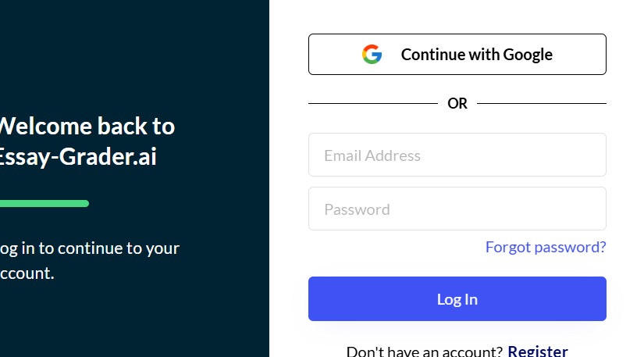Image resolution: width=644 pixels, height=357 pixels.
Task: Click the "Don't have an account?" text
Action: 424,351
